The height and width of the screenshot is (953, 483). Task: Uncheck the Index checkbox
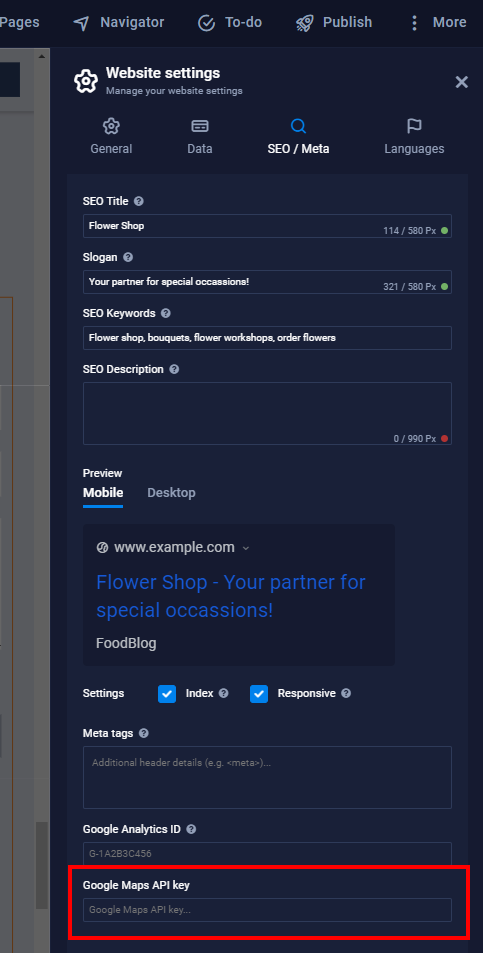tap(167, 693)
